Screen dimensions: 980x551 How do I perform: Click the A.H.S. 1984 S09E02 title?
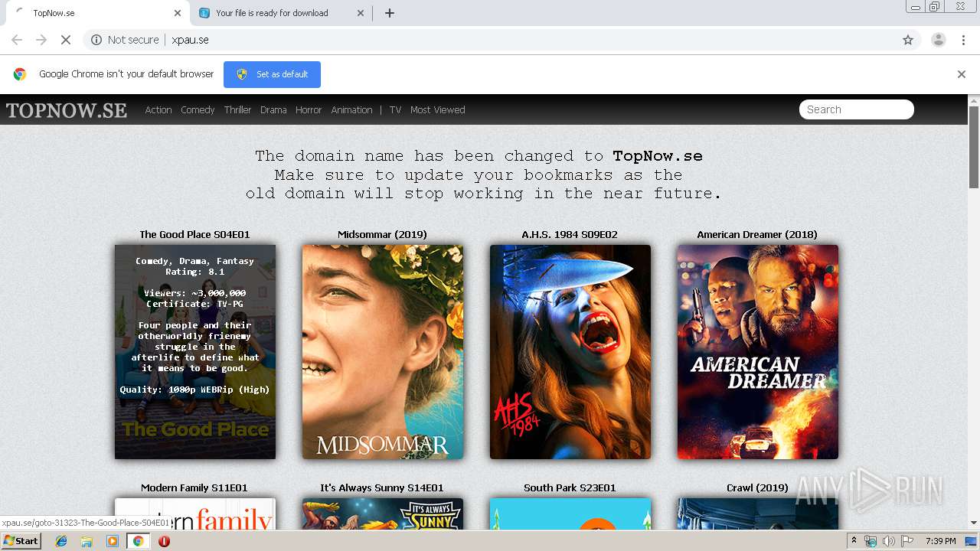570,234
